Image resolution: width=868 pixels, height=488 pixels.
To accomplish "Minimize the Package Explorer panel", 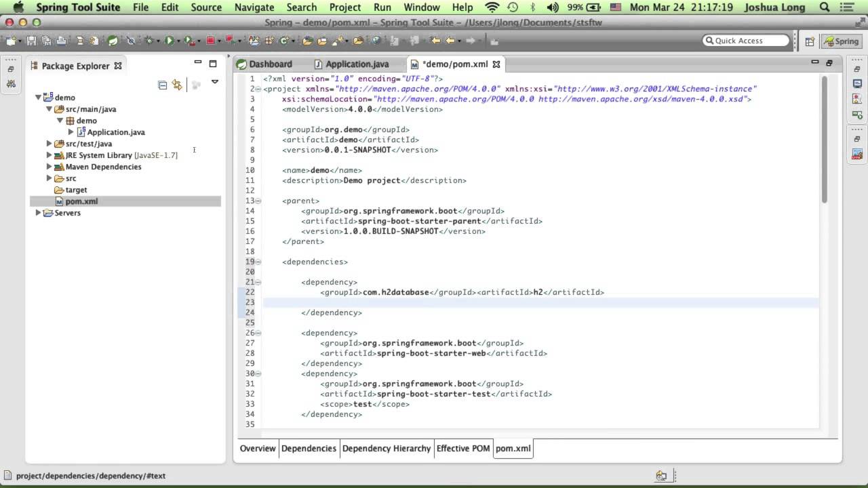I will coord(198,62).
